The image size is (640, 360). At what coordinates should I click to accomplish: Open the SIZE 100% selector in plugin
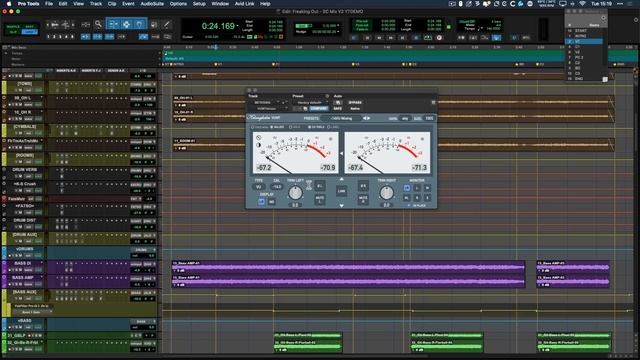(x=429, y=118)
